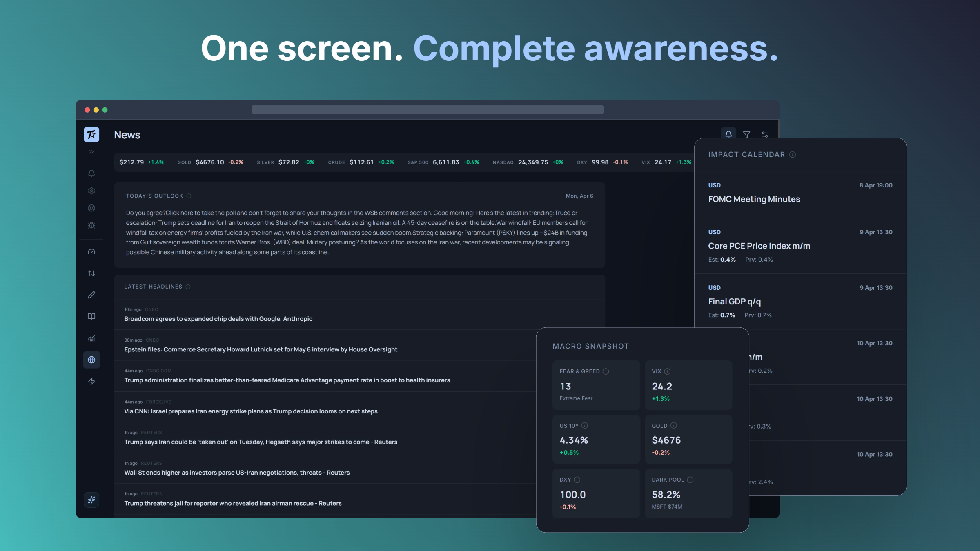The image size is (980, 551).
Task: Click the app logo in sidebar
Action: point(91,134)
